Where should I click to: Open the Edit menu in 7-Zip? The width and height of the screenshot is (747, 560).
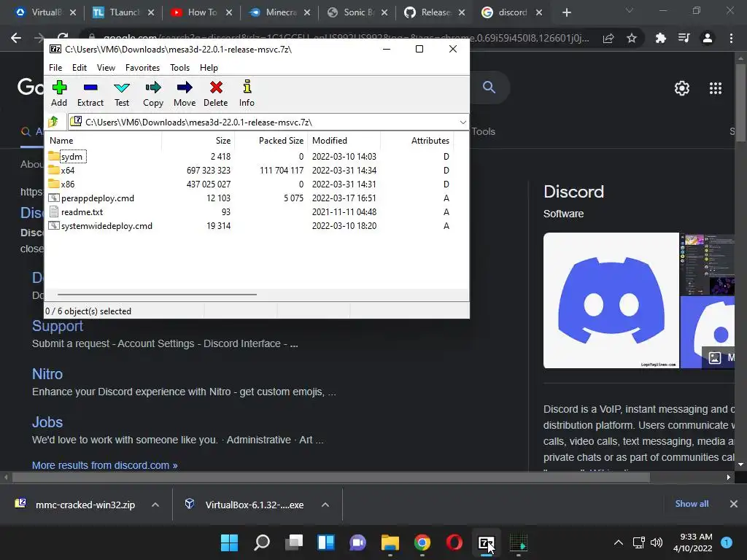coord(79,68)
